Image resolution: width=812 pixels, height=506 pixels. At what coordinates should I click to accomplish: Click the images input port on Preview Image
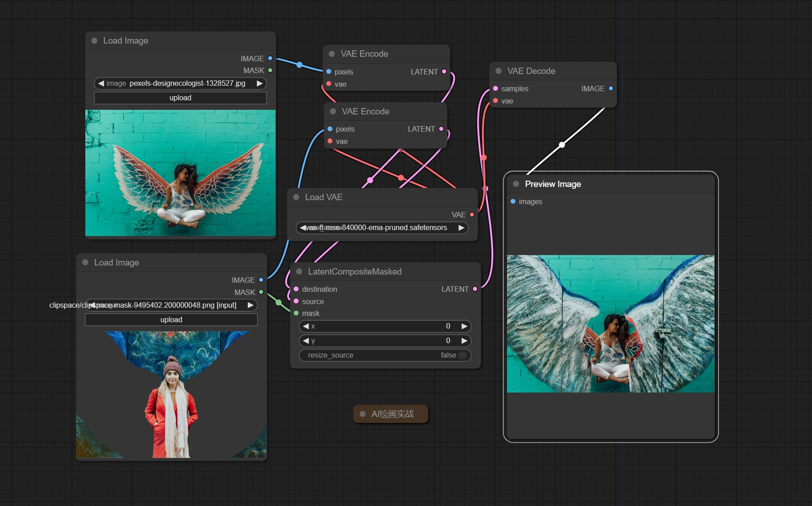pyautogui.click(x=513, y=201)
